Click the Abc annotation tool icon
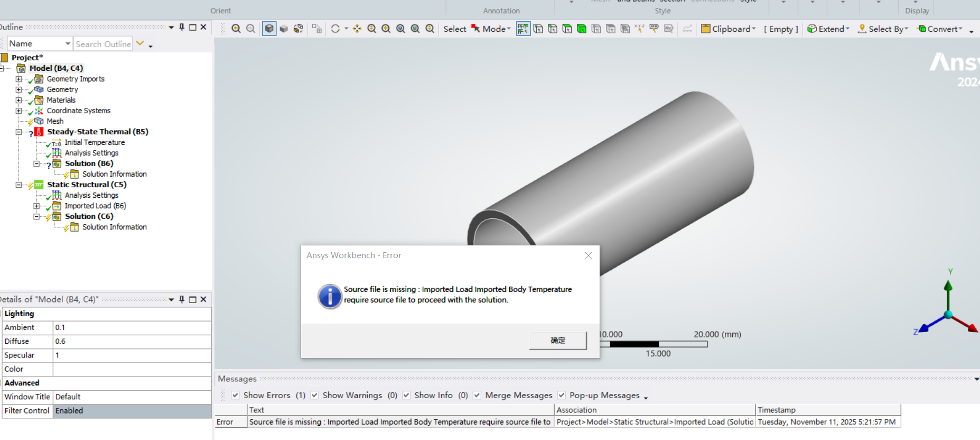 click(x=669, y=29)
